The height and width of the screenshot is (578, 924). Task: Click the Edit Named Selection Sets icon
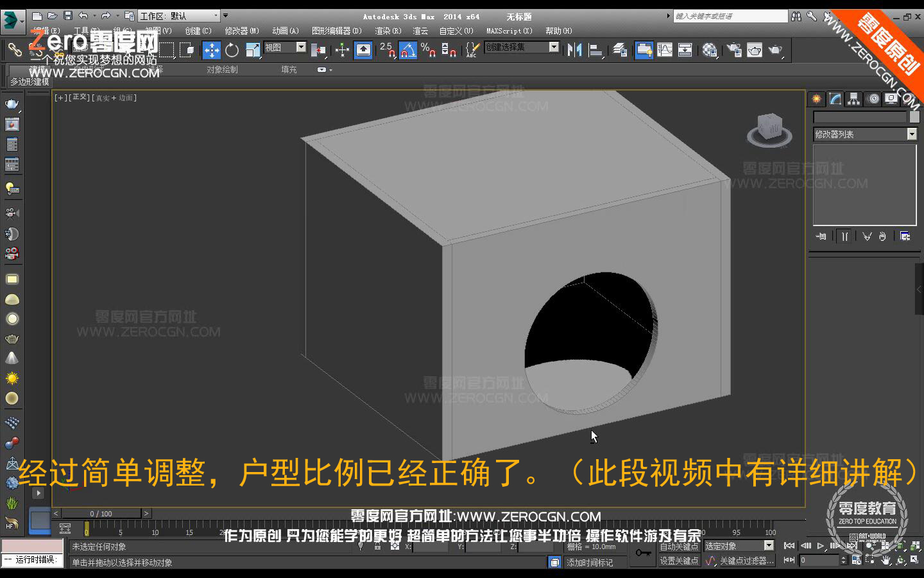[x=472, y=49]
